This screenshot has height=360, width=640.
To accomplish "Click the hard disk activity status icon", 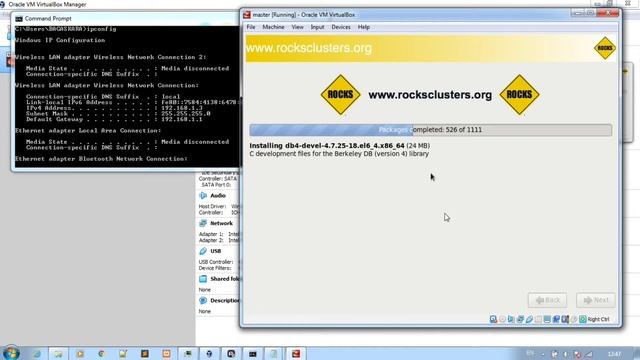I will (x=493, y=319).
